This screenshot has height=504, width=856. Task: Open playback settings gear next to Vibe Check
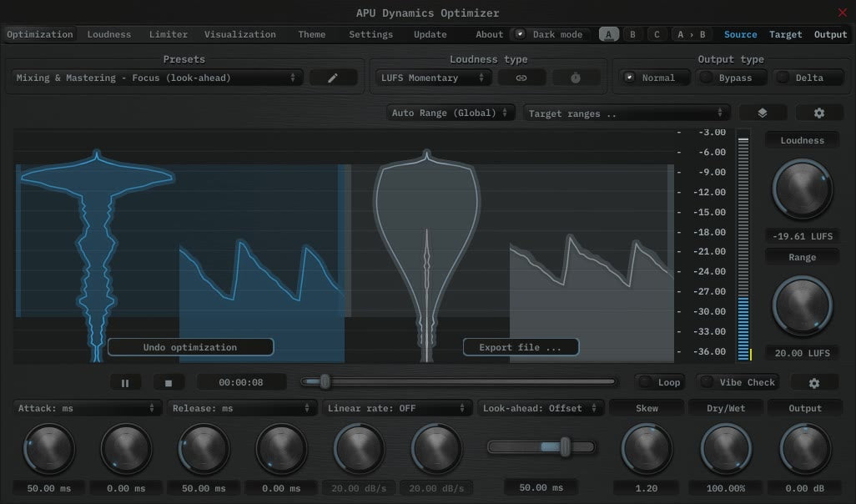tap(814, 383)
